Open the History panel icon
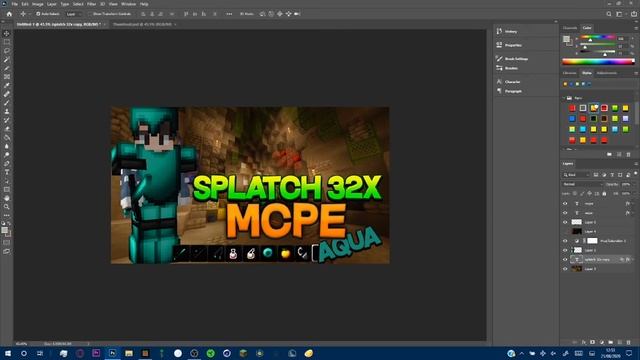This screenshot has width=640, height=360. coord(499,31)
